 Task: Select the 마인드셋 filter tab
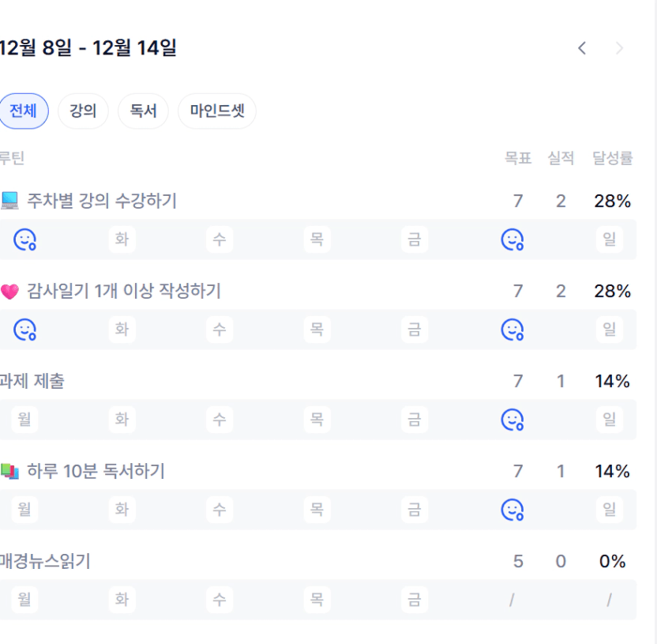[x=217, y=111]
